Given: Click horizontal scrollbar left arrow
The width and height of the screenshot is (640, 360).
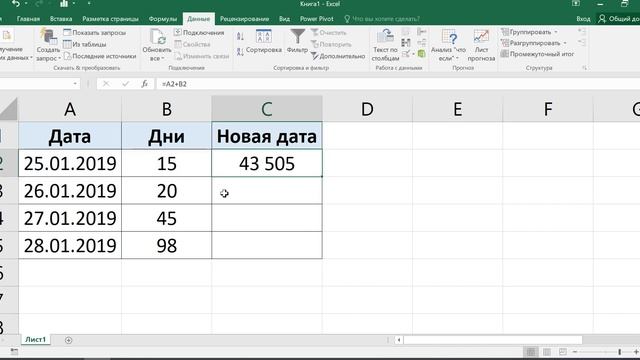Looking at the screenshot, I should point(399,340).
